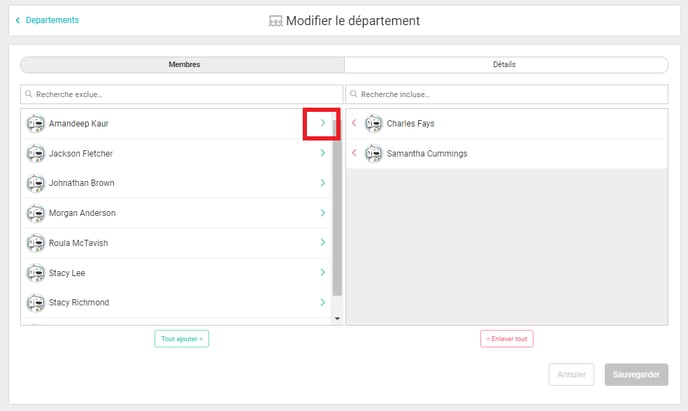Select the name Charles Fays

pyautogui.click(x=410, y=124)
